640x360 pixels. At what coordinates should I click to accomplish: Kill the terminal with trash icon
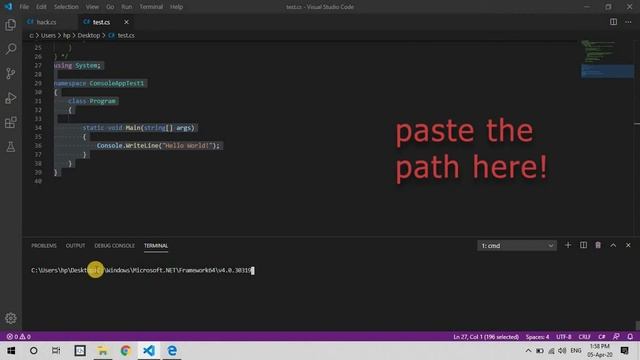[598, 245]
